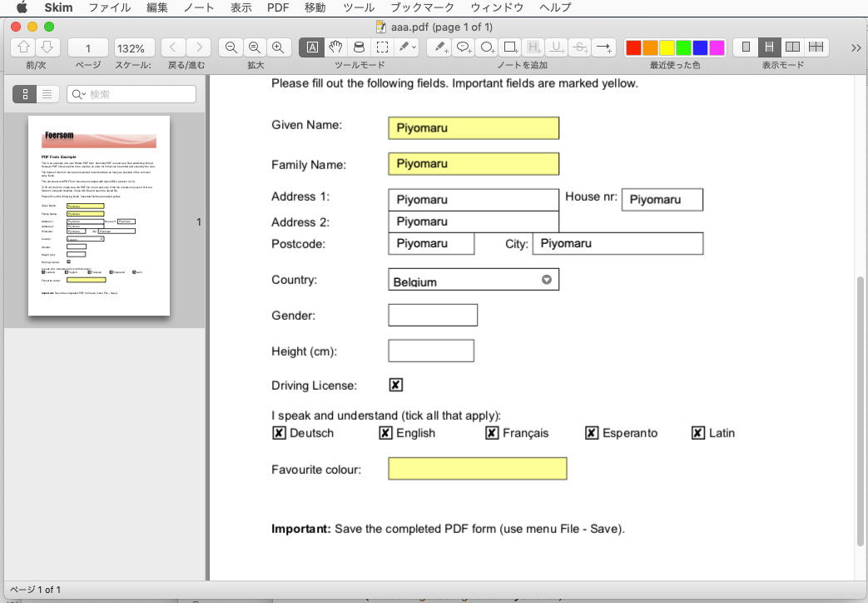Uncheck the English language checkbox

pos(385,432)
